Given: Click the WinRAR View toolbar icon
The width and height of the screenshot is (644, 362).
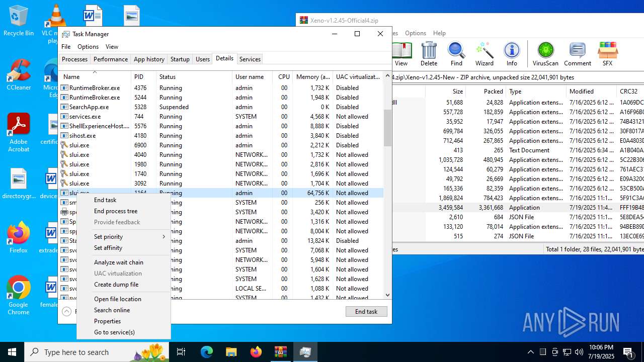Looking at the screenshot, I should click(401, 54).
